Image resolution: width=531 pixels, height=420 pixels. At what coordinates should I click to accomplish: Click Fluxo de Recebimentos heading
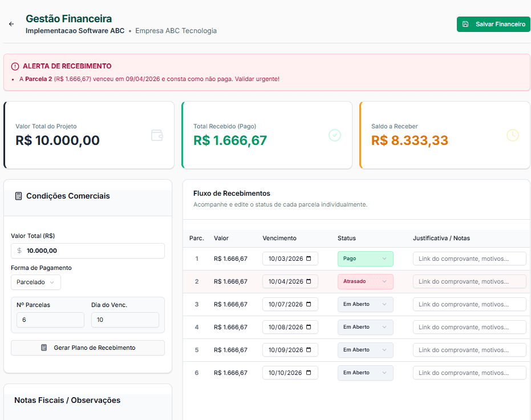tap(232, 193)
